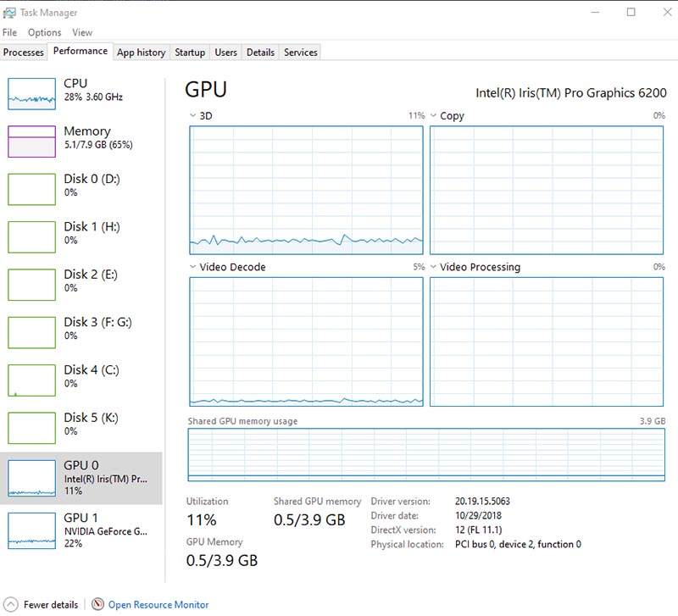Viewport: 678px width, 616px height.
Task: Click the 28% 3.60 GHz CPU reading
Action: point(93,97)
